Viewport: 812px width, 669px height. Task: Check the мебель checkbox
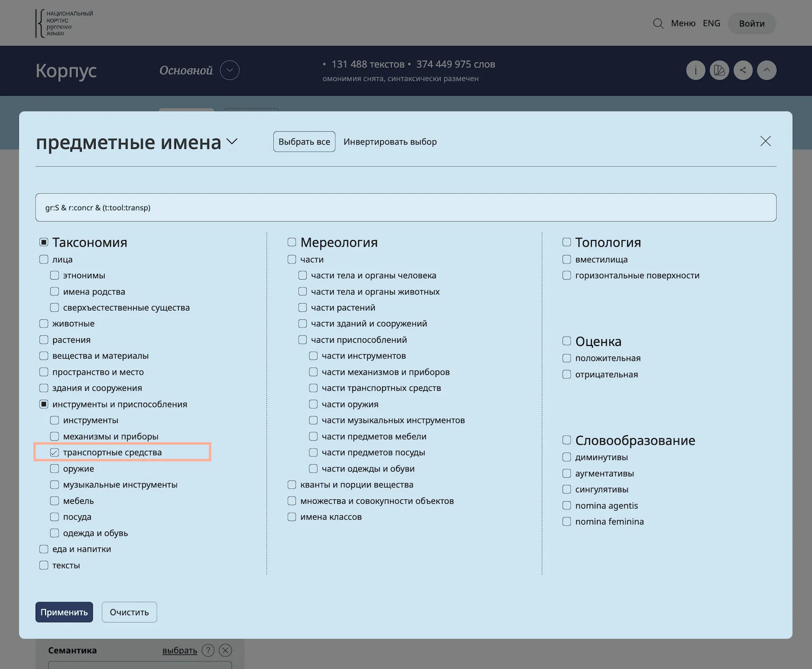click(x=55, y=501)
